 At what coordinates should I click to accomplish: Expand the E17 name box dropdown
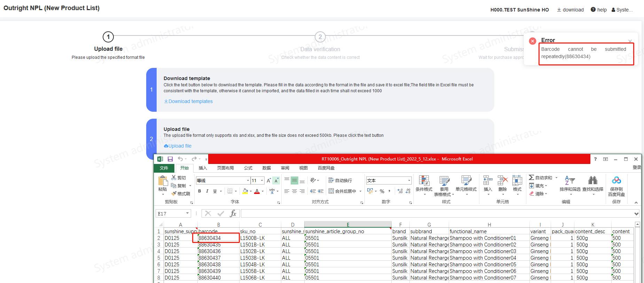coord(187,213)
